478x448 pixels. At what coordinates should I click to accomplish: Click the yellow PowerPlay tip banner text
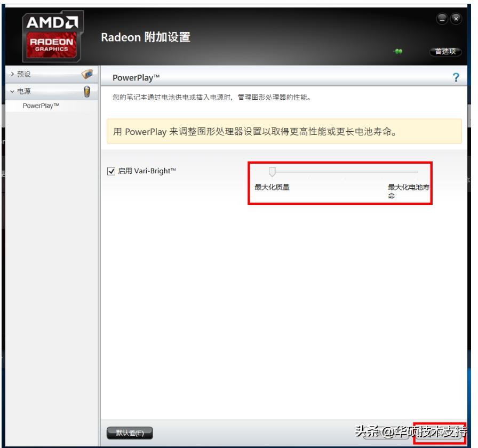tap(255, 132)
